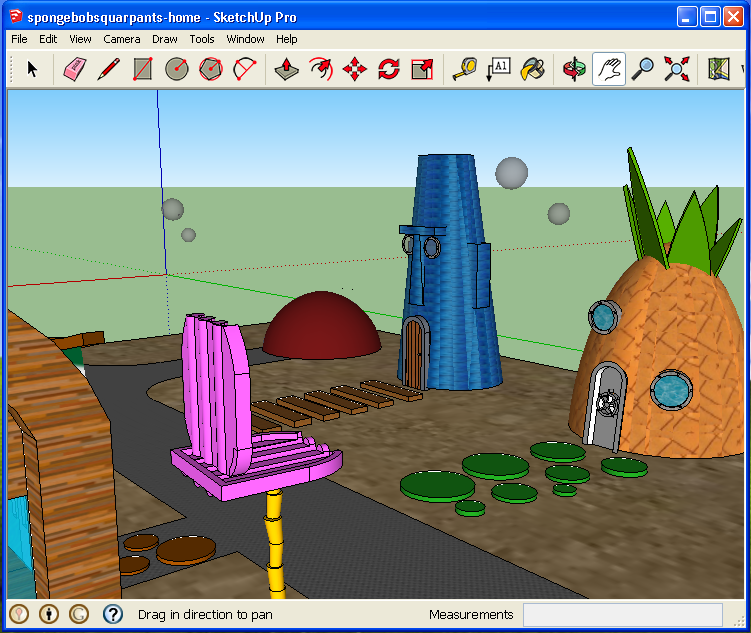Activate the Follow Me tool
The height and width of the screenshot is (633, 751).
click(x=321, y=69)
